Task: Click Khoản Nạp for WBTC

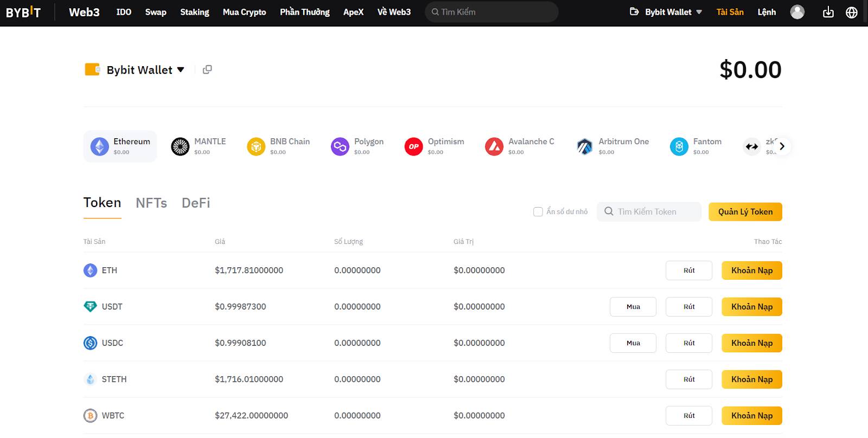Action: coord(752,416)
